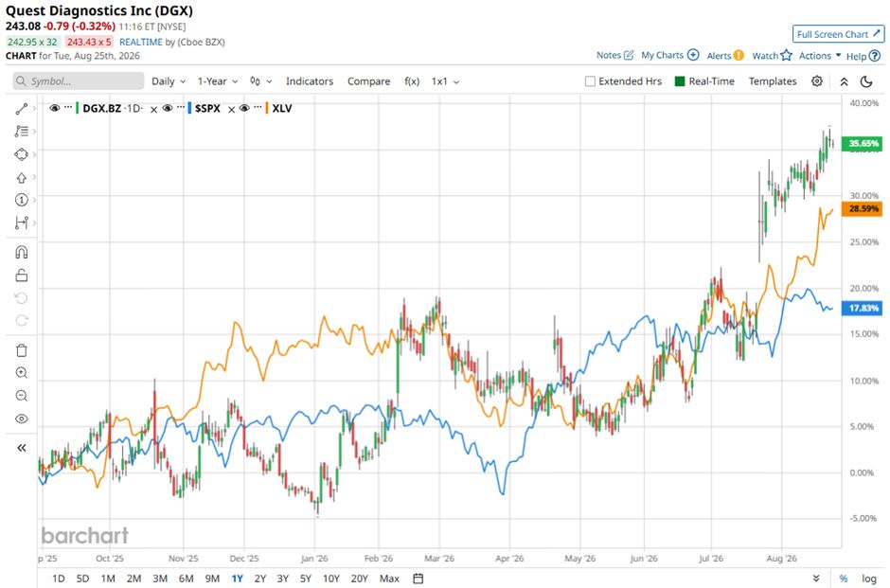Select the Max range tab
This screenshot has width=890, height=588.
389,579
